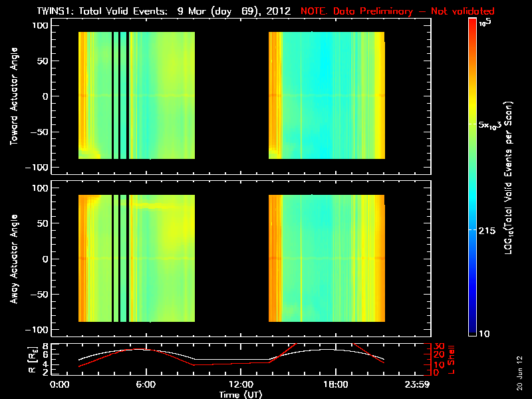Click the red top of the colorbar
Screen dimensions: 532x399
pyautogui.click(x=472, y=24)
